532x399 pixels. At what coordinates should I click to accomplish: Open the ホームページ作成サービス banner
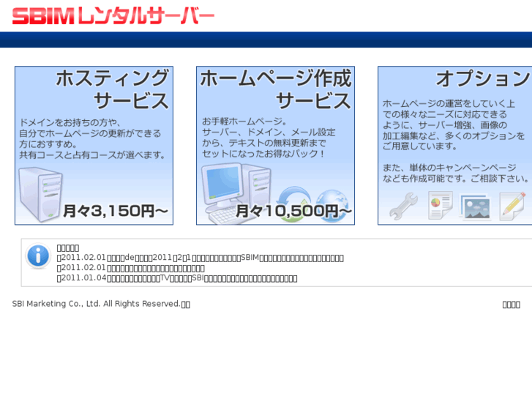click(x=275, y=146)
